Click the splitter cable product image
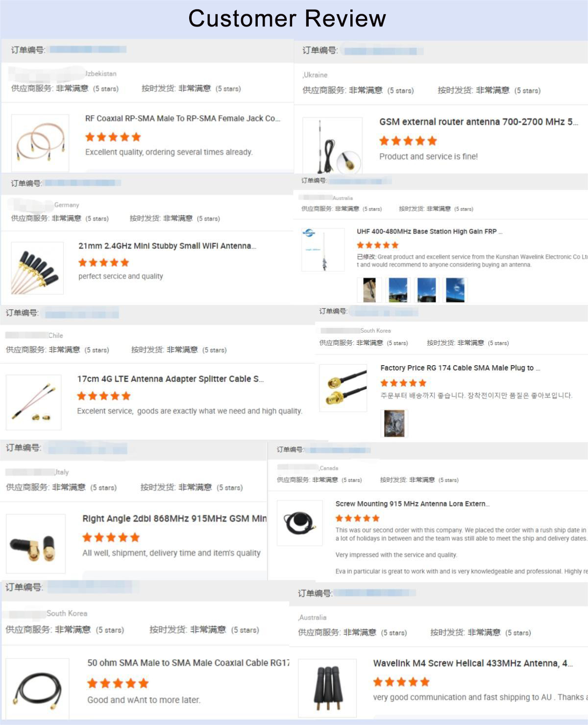Screen dimensions: 588x725 [x=33, y=402]
